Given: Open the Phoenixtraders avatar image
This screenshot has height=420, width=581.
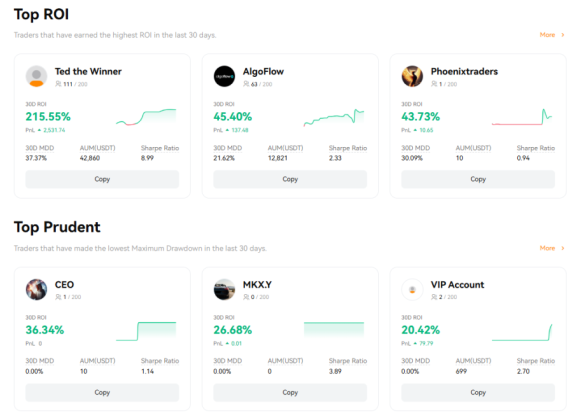Looking at the screenshot, I should click(412, 76).
